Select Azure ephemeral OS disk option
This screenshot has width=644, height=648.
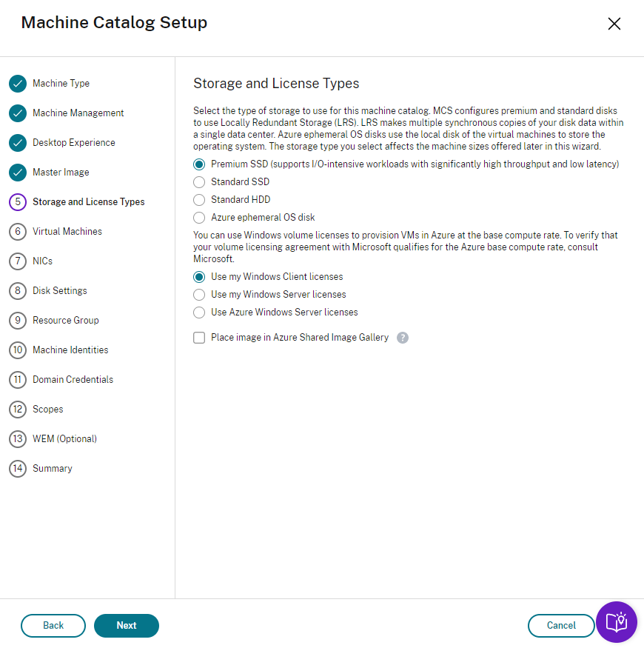199,218
